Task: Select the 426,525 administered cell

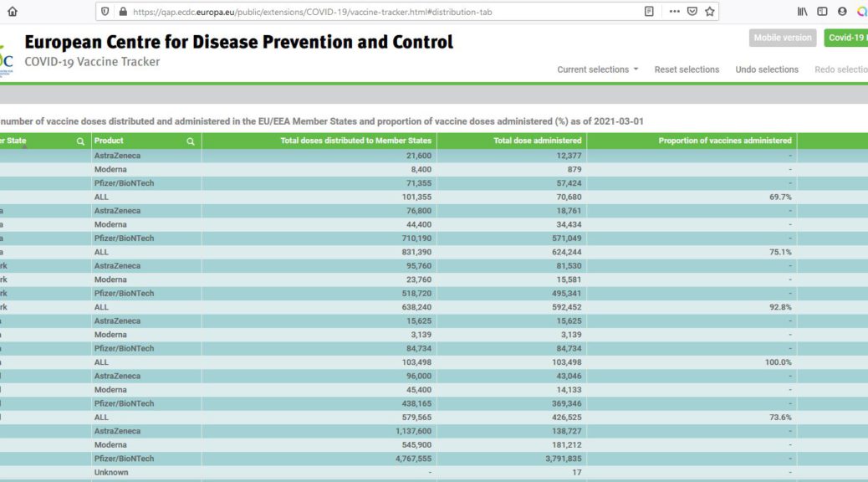Action: pyautogui.click(x=512, y=418)
